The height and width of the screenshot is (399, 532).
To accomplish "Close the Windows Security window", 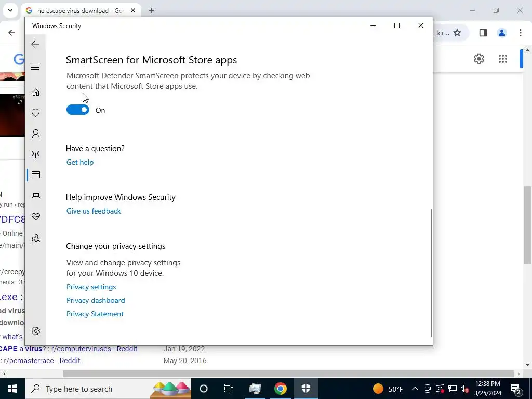I will pyautogui.click(x=420, y=25).
